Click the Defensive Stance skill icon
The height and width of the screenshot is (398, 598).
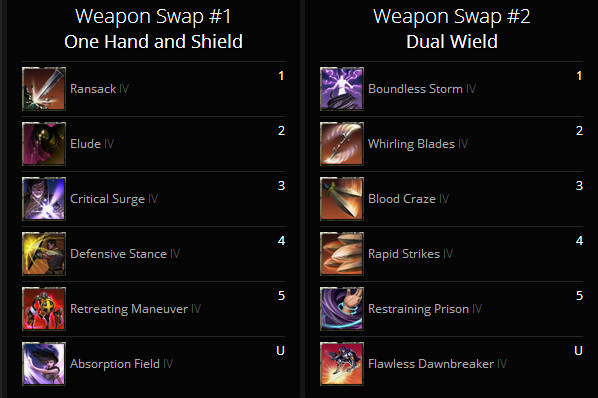(x=44, y=254)
